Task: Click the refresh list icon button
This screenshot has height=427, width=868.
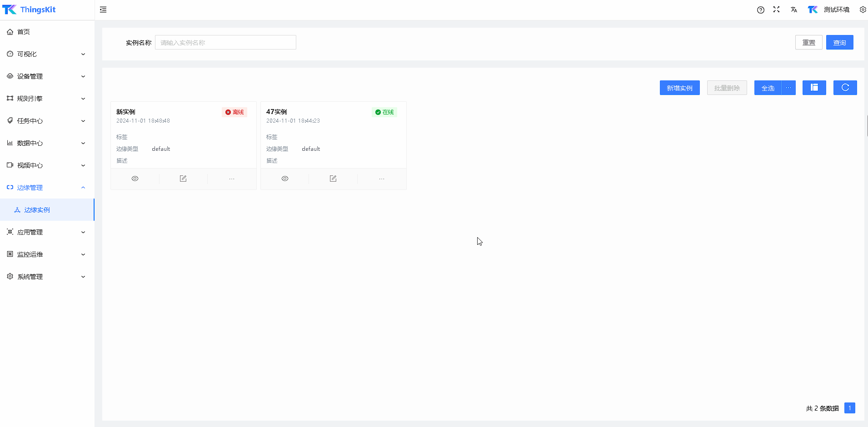Action: coord(845,88)
